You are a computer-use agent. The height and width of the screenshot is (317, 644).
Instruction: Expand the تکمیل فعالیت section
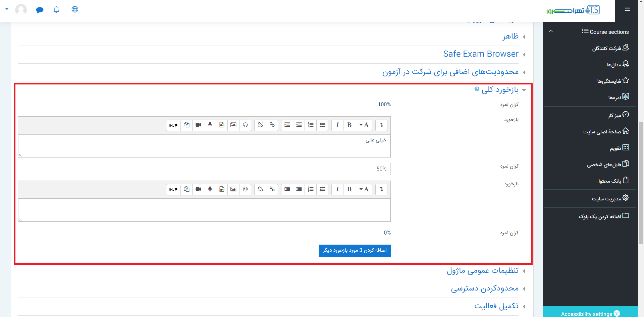(496, 305)
